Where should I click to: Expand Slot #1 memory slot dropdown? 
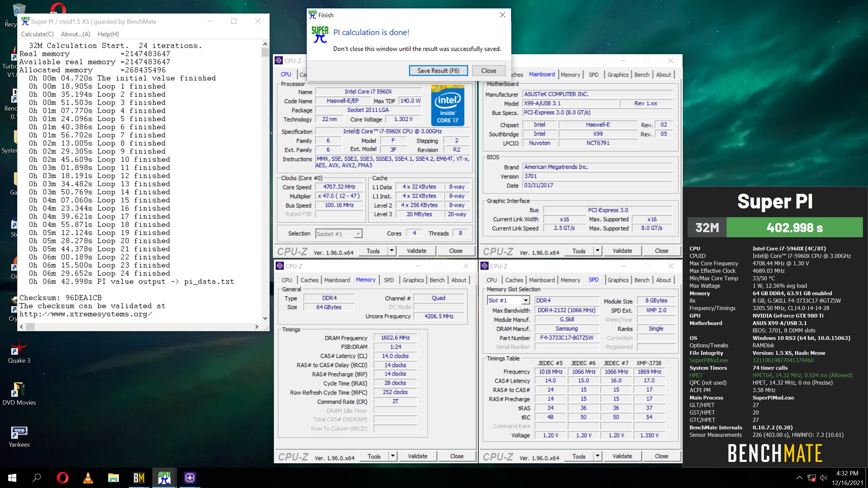[x=525, y=300]
